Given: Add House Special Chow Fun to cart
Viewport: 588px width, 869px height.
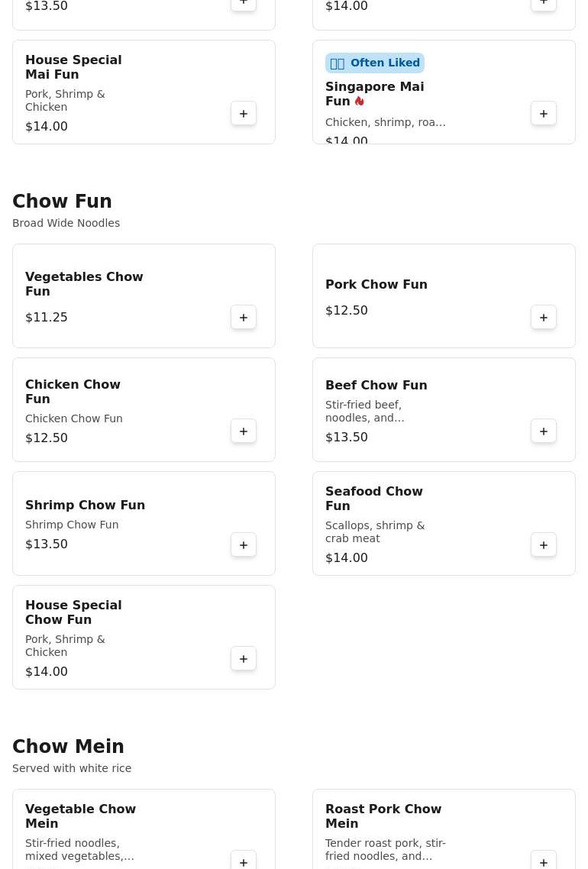Looking at the screenshot, I should point(244,659).
